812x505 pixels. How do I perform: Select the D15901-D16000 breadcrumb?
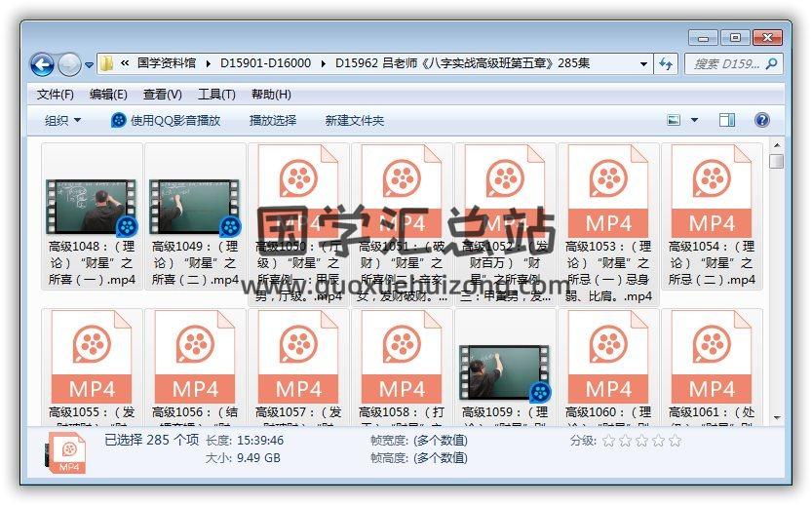click(266, 63)
